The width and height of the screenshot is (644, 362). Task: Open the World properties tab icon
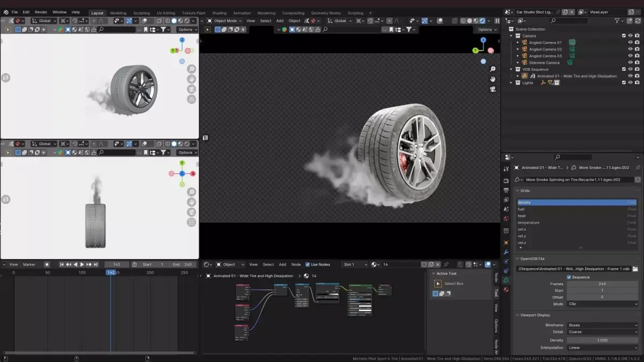(506, 219)
